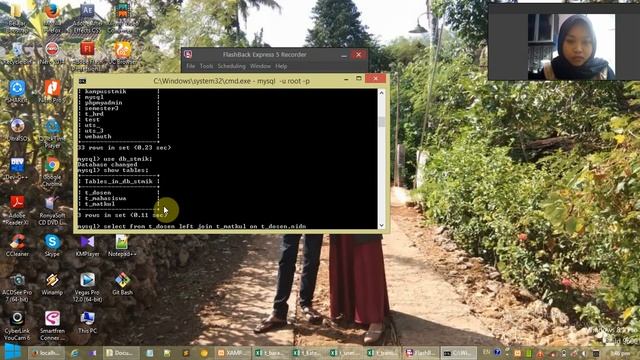Screen dimensions: 640x360
Task: Open CyberLink YouCam 6 desktop icon
Action: (17, 325)
